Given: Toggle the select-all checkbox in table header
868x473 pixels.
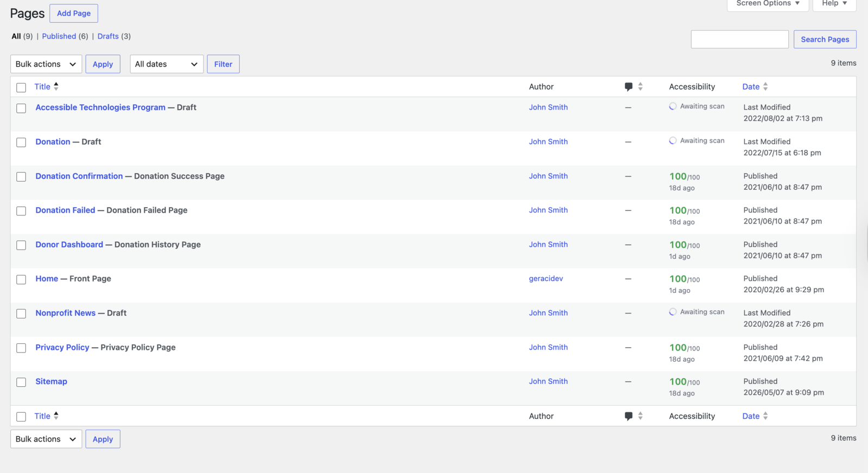Looking at the screenshot, I should [21, 87].
